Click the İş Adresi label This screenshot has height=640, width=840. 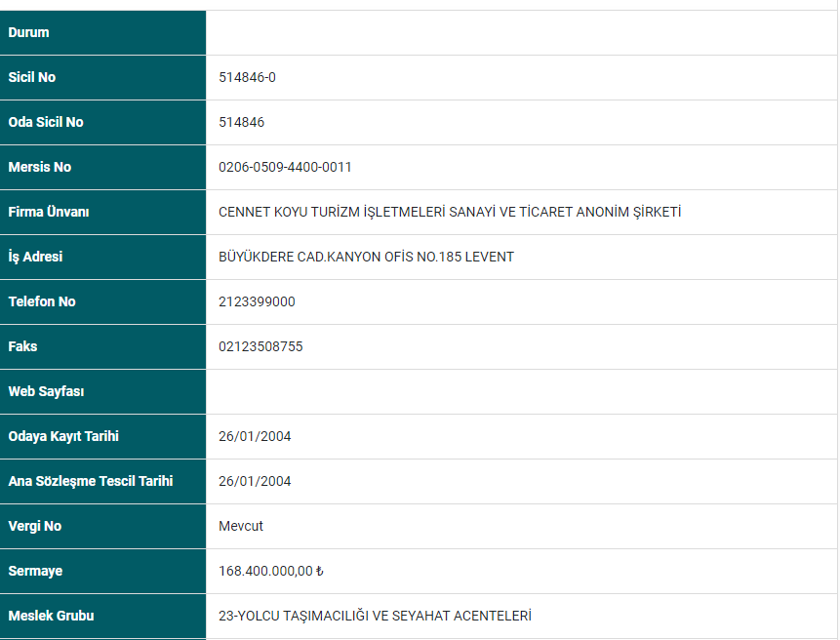click(35, 257)
